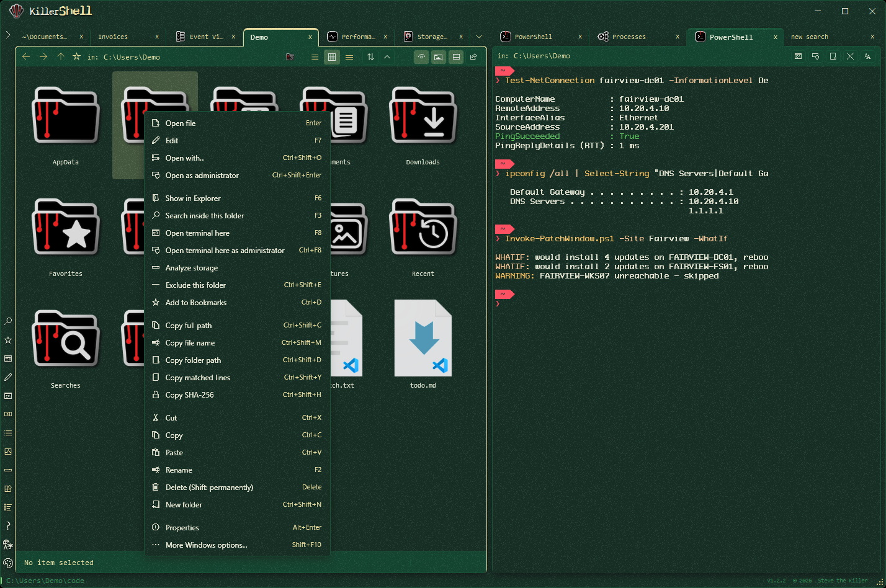886x588 pixels.
Task: Open bookmarks via sidebar star icon
Action: click(8, 340)
